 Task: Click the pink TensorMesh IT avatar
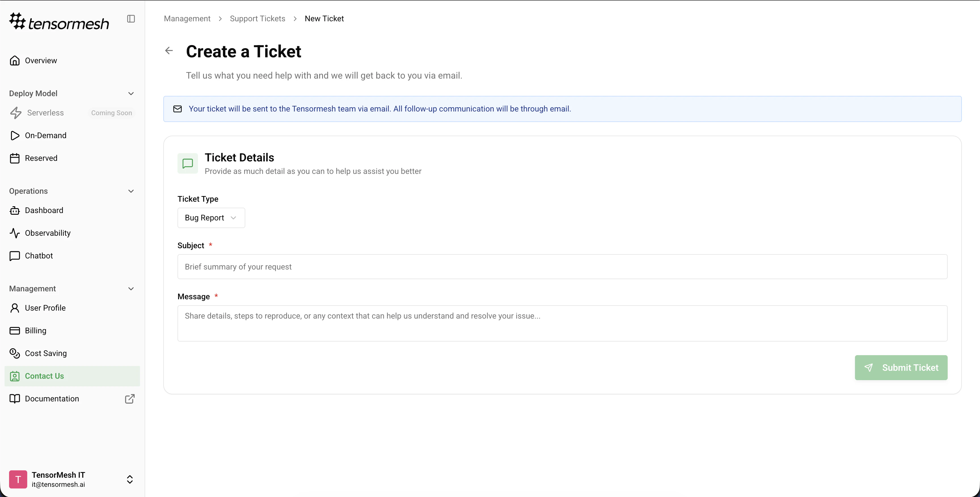[18, 479]
